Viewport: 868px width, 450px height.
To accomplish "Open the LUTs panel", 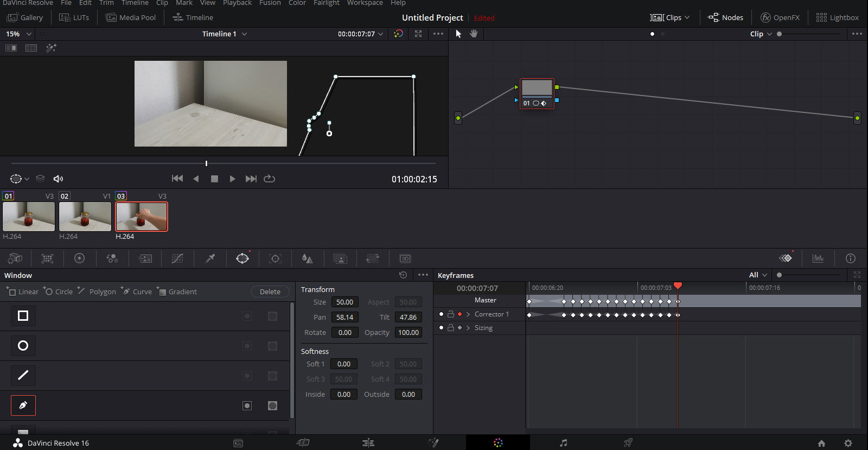I will point(74,17).
